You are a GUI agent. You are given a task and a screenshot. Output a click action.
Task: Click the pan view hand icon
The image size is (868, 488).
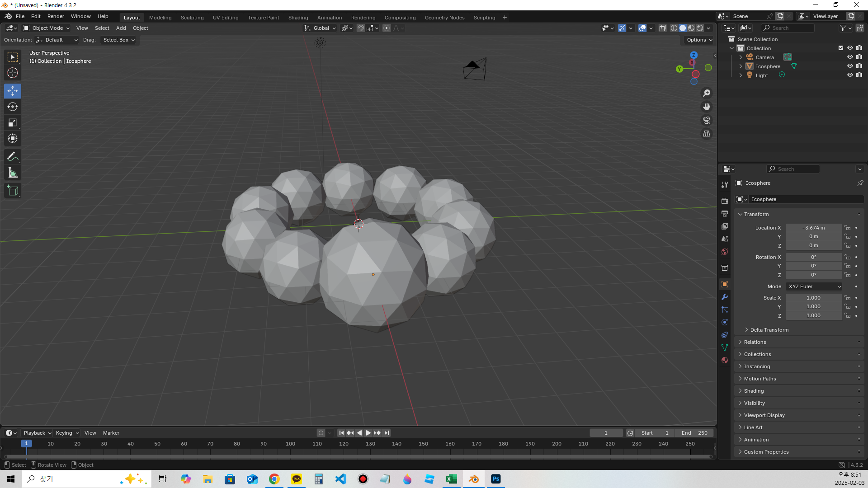(x=707, y=107)
